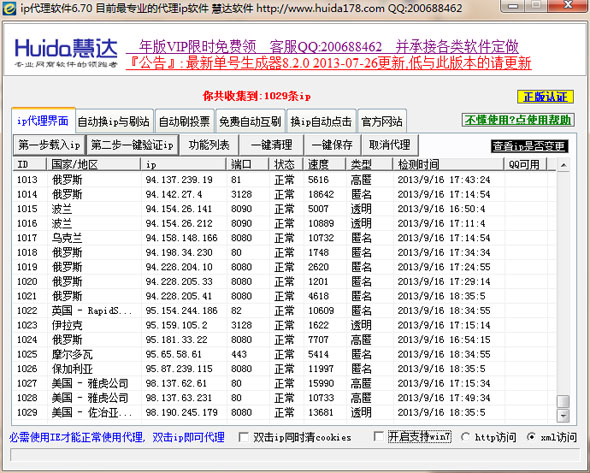This screenshot has width=590, height=473.
Task: Select 保加利亚 row ID 1026
Action: (x=284, y=369)
